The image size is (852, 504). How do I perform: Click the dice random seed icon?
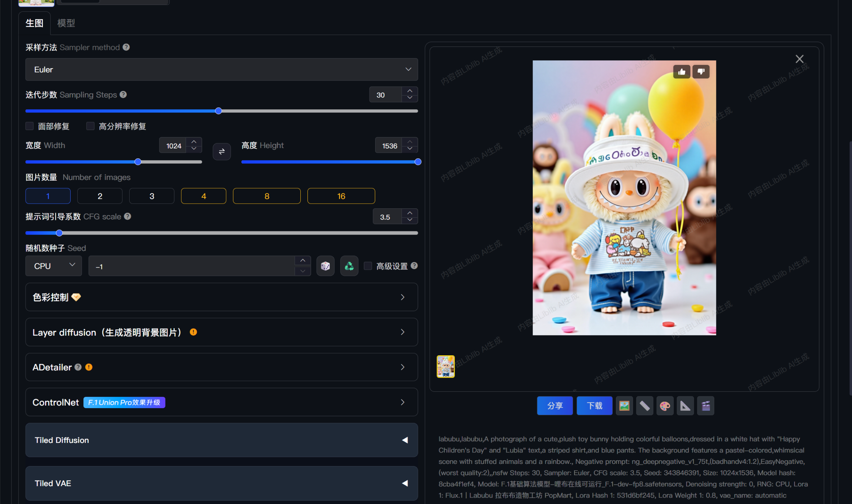click(x=325, y=266)
